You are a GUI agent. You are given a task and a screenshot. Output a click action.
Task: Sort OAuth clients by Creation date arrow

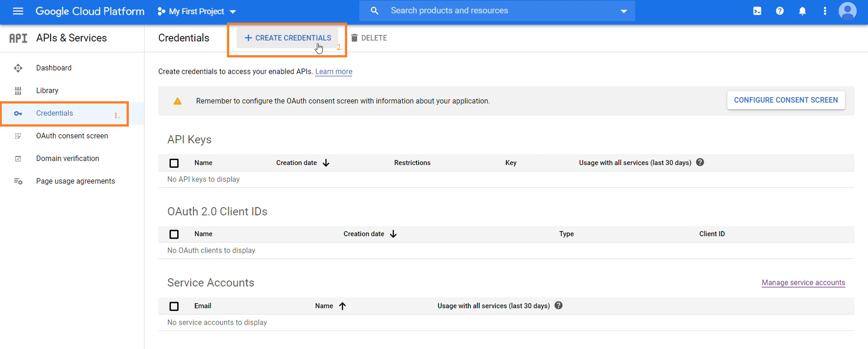pyautogui.click(x=393, y=234)
